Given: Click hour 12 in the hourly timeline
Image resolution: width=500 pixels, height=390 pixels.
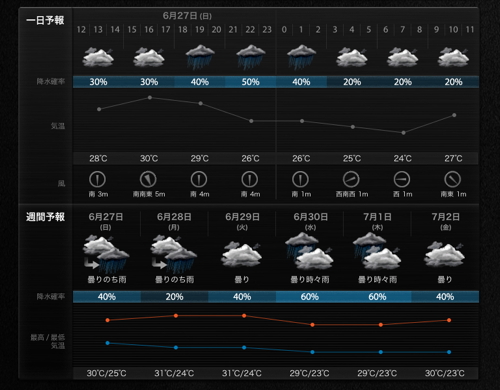Looking at the screenshot, I should point(81,30).
